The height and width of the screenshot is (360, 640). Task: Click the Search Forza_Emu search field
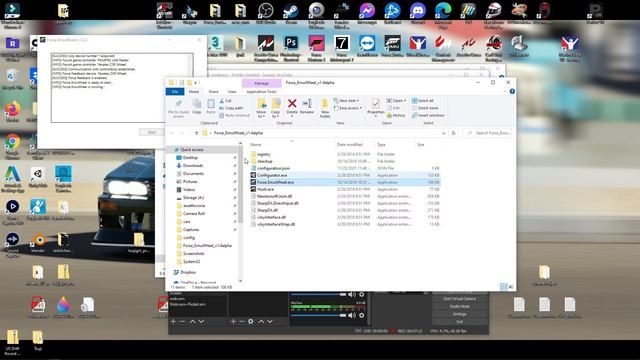pyautogui.click(x=487, y=133)
